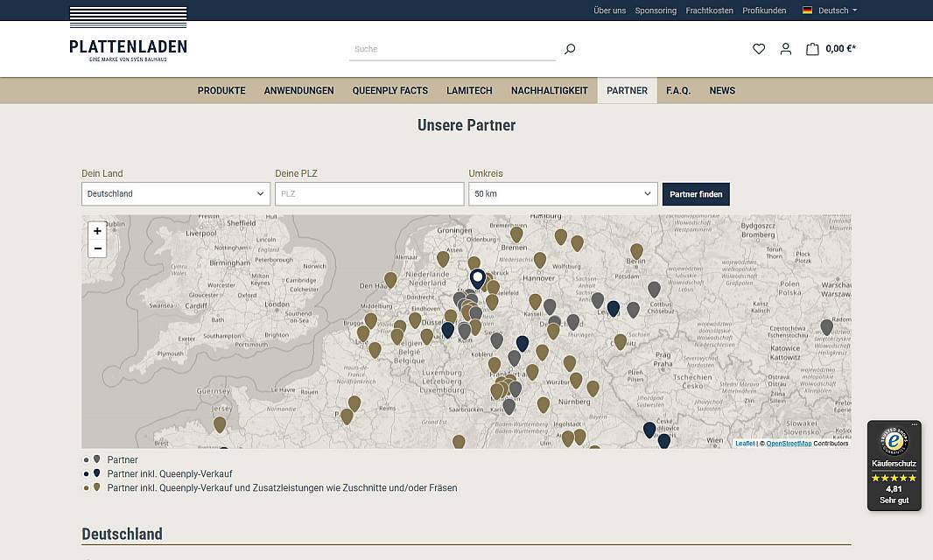The height and width of the screenshot is (560, 933).
Task: Select the PARTNER tab
Action: pos(628,90)
